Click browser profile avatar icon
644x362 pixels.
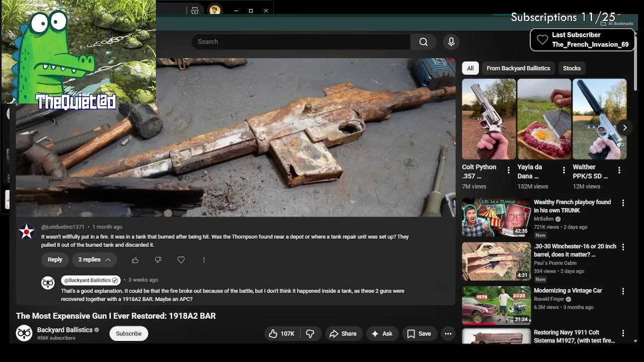point(215,10)
